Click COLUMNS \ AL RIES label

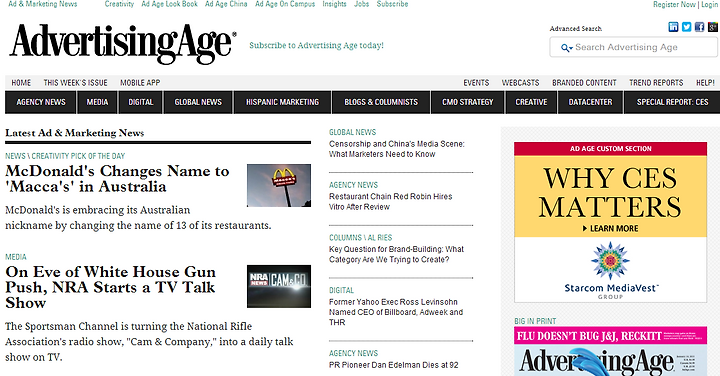point(360,238)
